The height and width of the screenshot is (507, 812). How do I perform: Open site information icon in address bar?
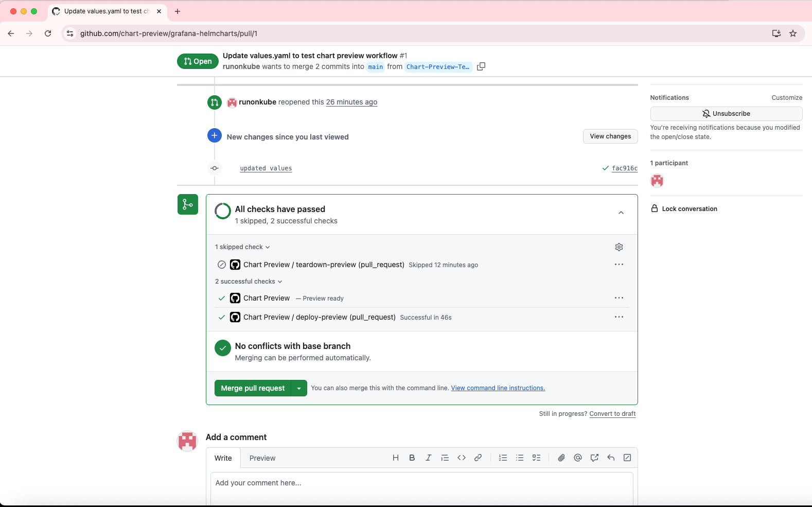[70, 33]
